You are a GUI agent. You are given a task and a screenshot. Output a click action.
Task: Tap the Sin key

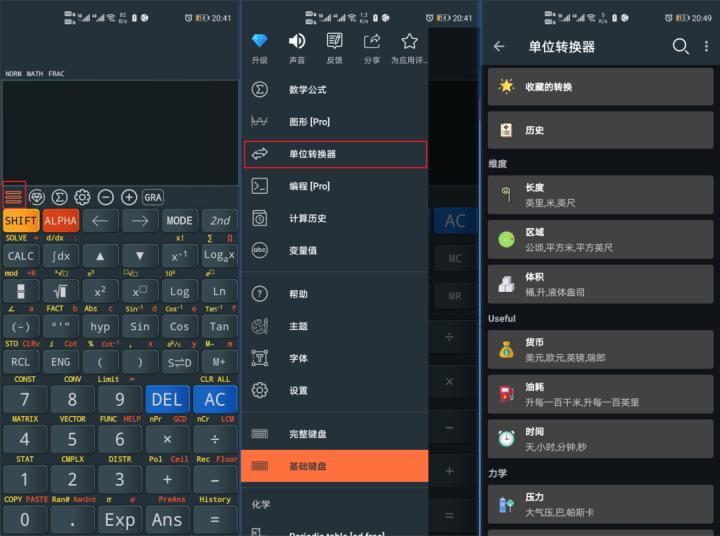point(140,327)
